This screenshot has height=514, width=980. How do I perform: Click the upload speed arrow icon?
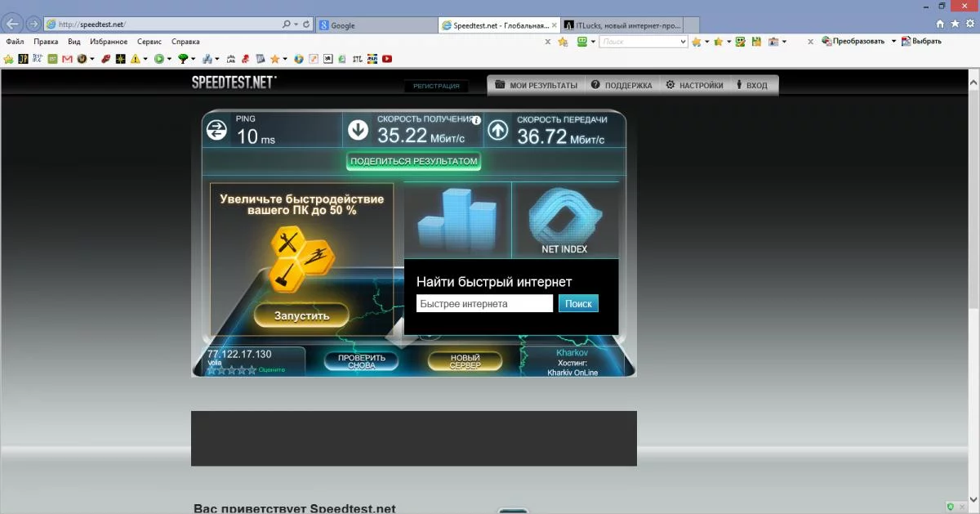coord(497,130)
